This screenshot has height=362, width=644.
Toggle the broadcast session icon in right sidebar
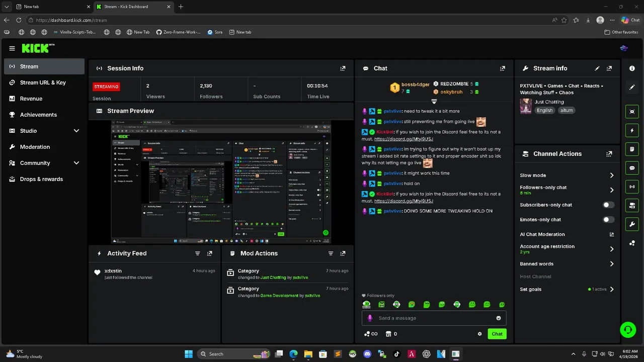click(x=632, y=187)
